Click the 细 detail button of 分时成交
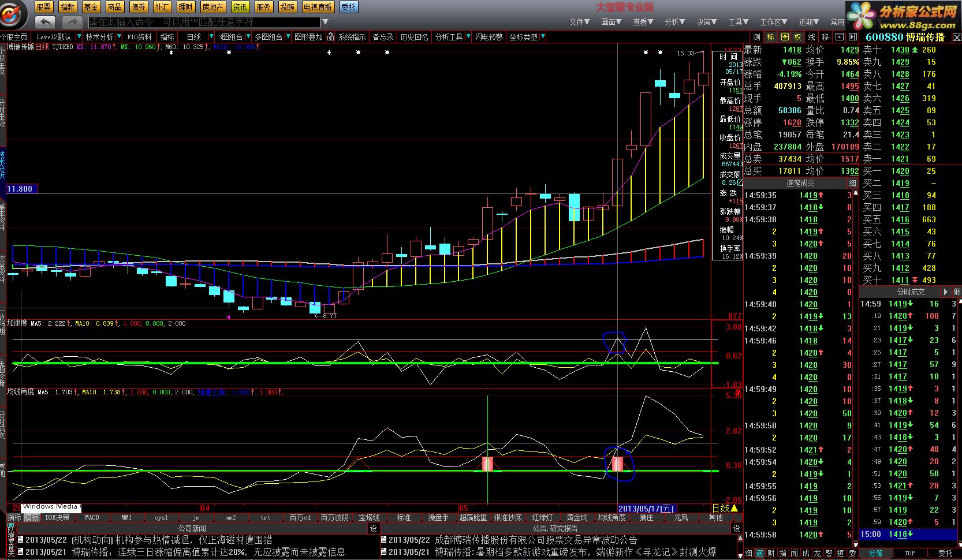 coord(956,292)
